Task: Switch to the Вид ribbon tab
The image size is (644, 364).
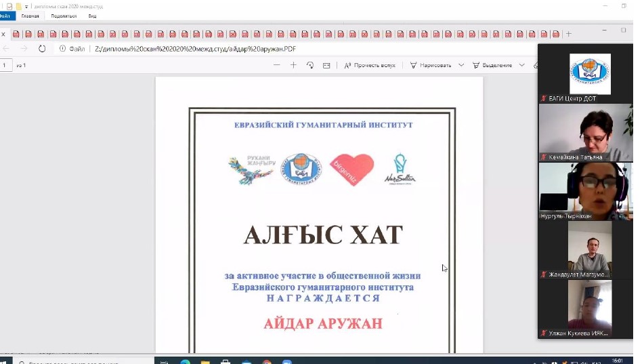Action: coord(92,16)
